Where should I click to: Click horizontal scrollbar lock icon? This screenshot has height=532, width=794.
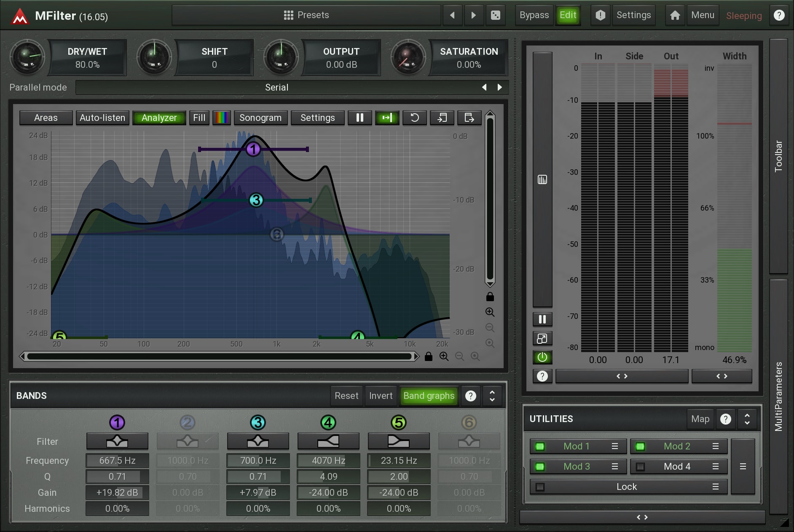click(429, 356)
